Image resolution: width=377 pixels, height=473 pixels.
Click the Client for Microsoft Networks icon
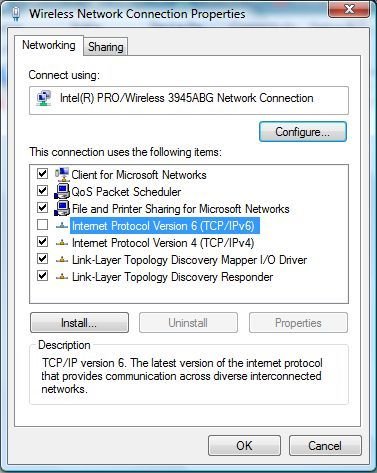click(x=62, y=174)
